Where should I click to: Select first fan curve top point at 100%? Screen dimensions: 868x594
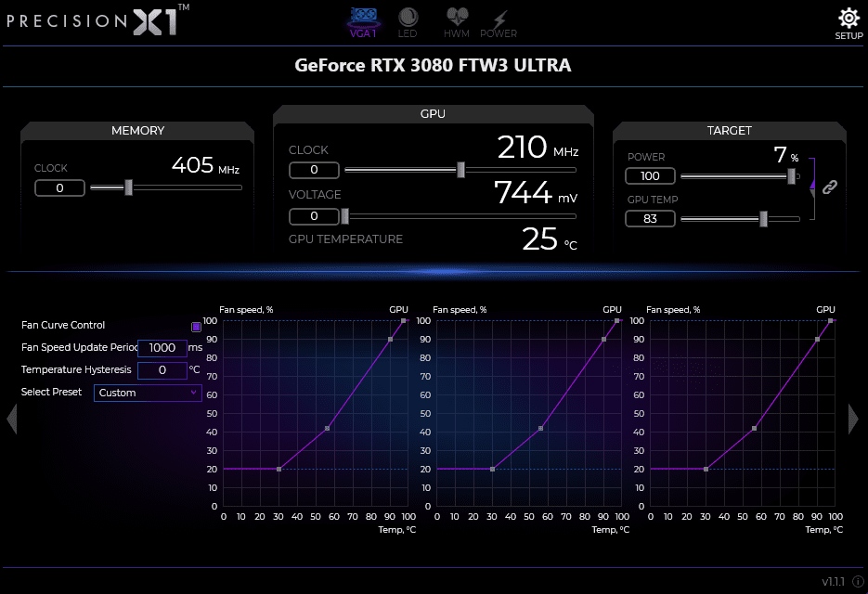pos(404,320)
